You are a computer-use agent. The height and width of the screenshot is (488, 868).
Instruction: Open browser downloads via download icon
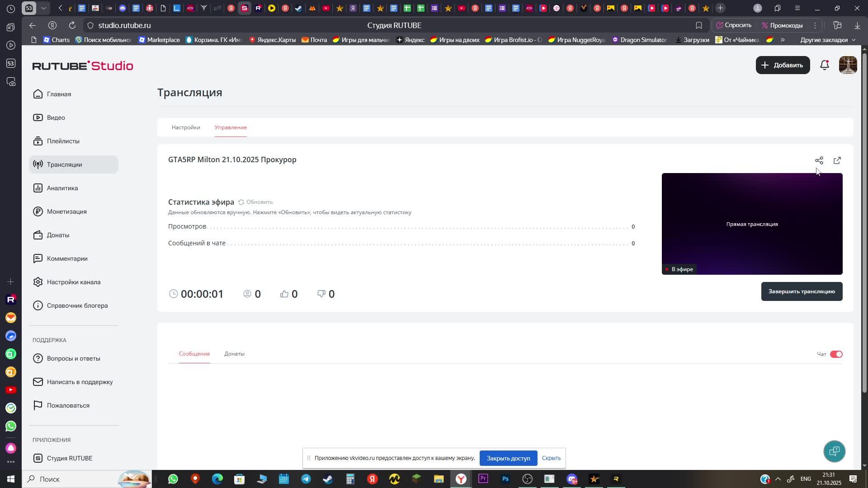click(x=858, y=25)
